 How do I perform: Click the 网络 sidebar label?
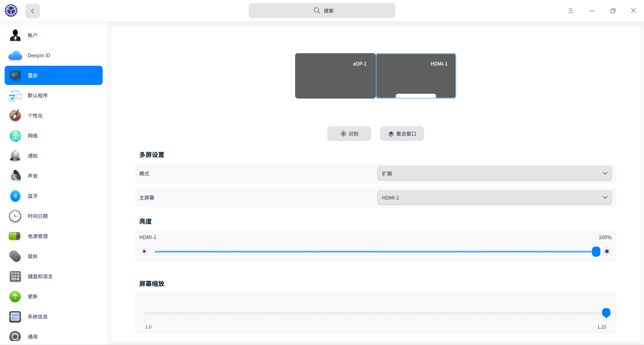click(x=33, y=136)
